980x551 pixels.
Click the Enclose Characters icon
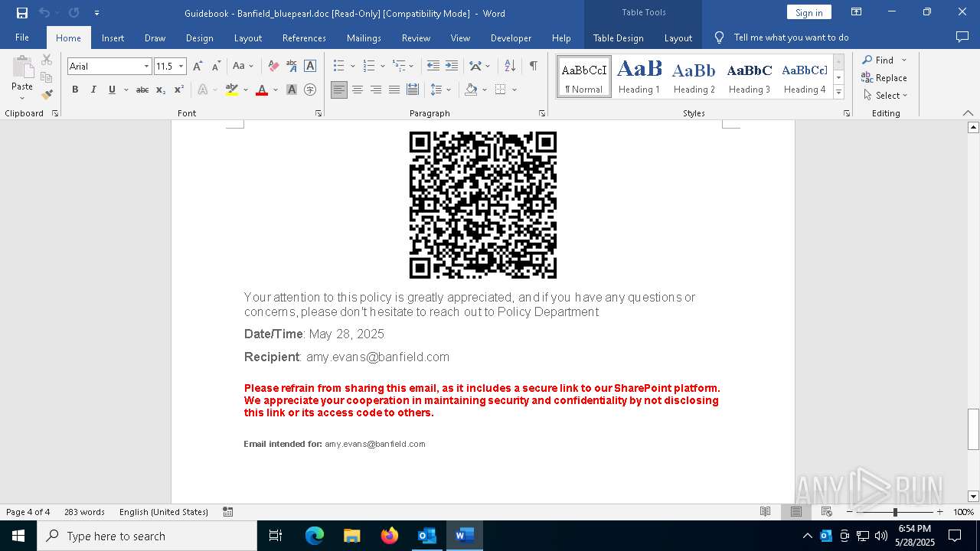point(310,90)
